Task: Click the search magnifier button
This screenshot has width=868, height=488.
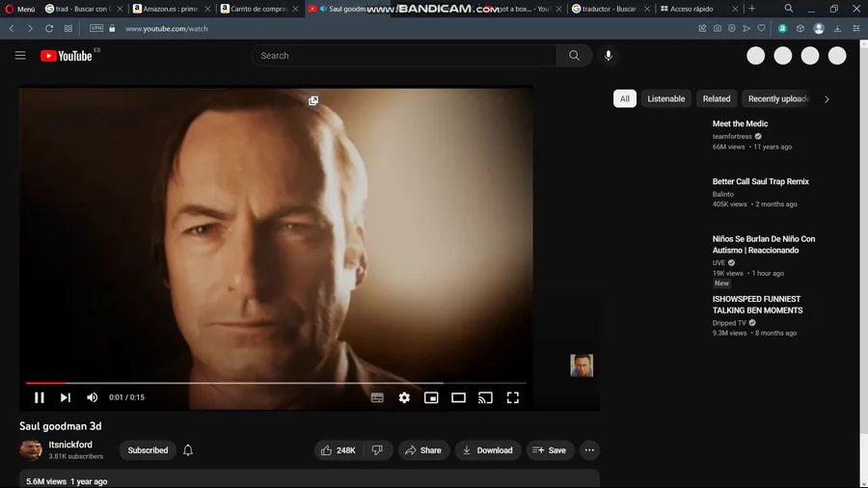Action: (574, 55)
